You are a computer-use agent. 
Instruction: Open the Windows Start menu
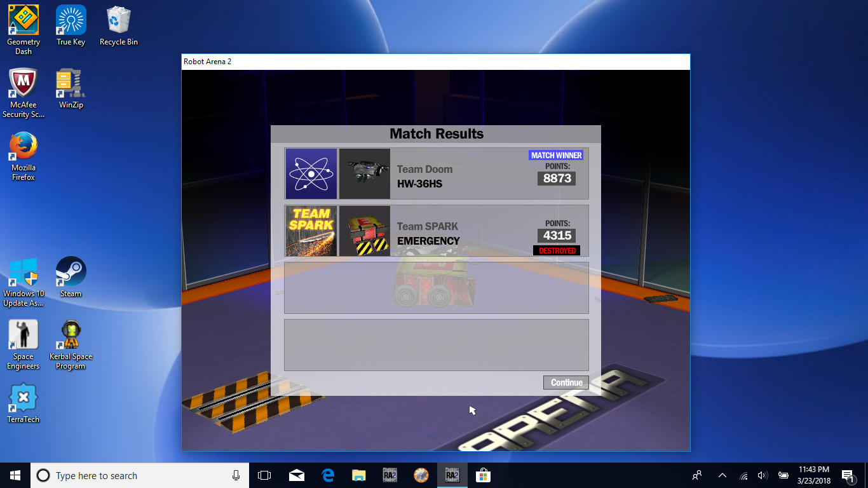tap(15, 475)
